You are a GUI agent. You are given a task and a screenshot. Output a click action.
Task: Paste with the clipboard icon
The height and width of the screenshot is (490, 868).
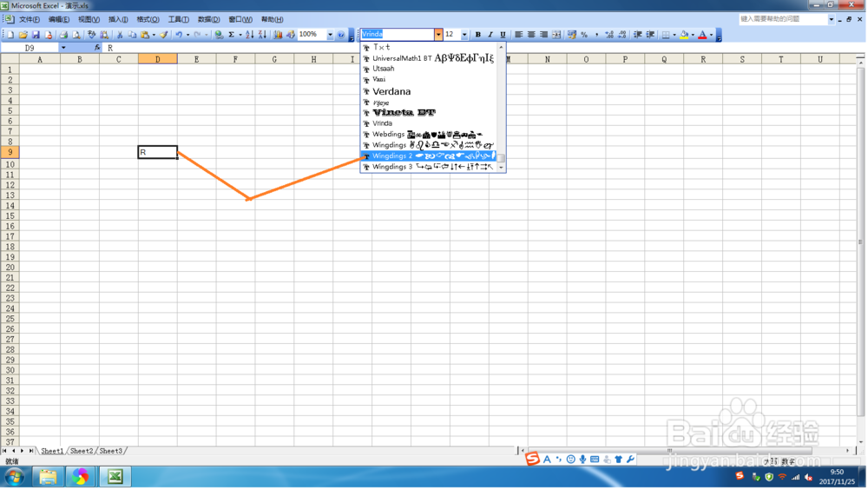(145, 35)
